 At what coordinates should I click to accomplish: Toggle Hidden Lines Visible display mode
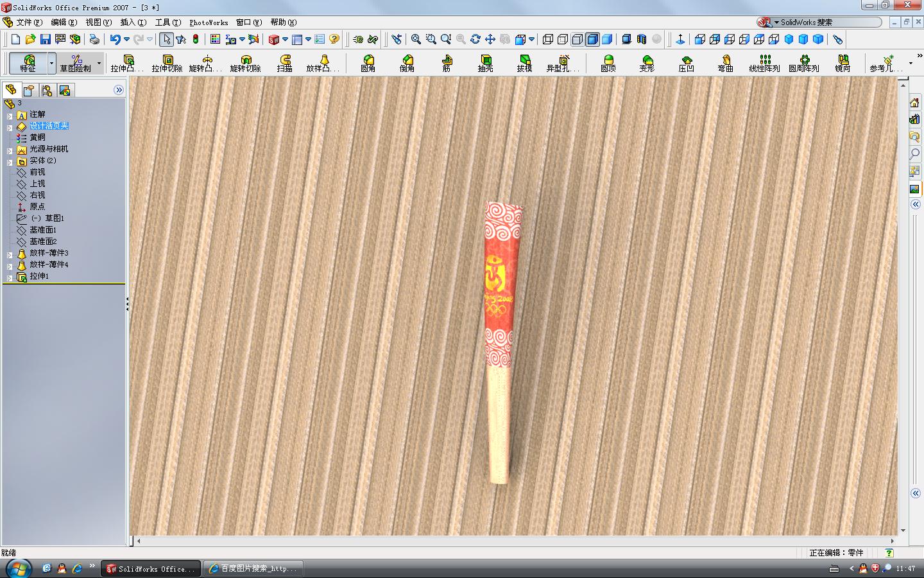563,39
